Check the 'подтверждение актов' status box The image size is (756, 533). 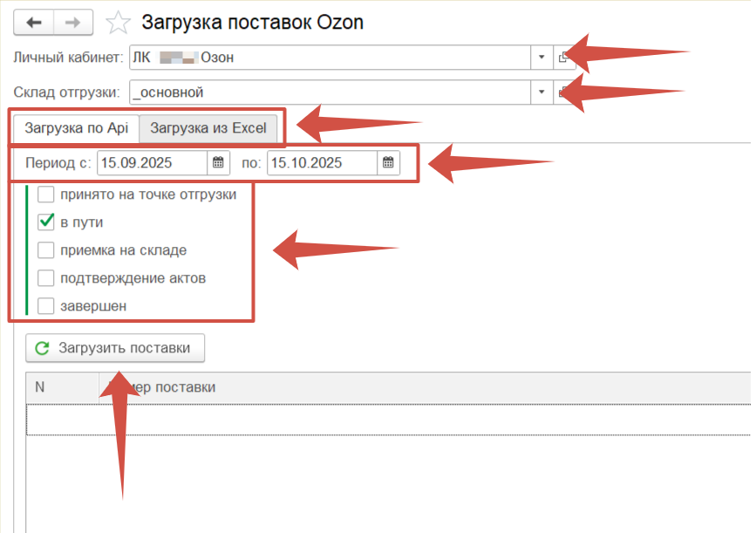tap(46, 277)
